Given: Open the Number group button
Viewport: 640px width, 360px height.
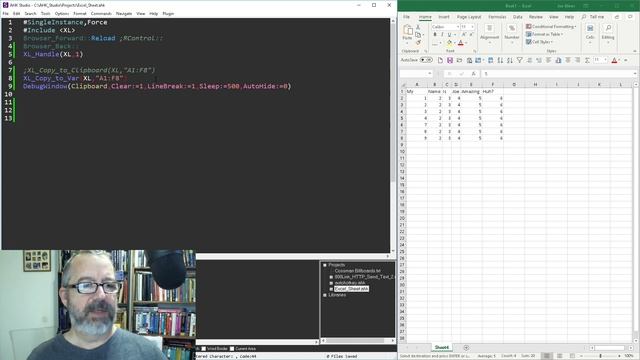Looking at the screenshot, I should click(511, 32).
